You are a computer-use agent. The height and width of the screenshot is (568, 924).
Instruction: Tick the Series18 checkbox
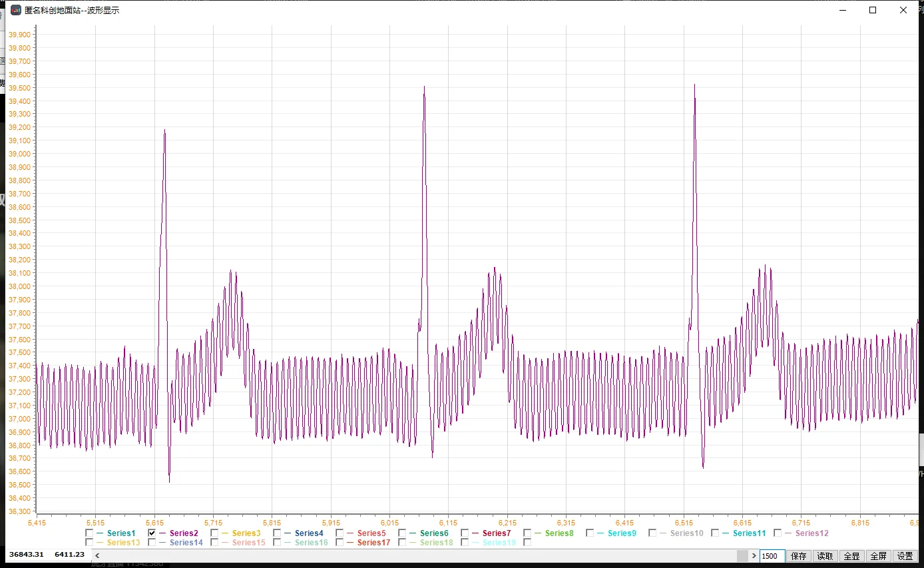[402, 542]
